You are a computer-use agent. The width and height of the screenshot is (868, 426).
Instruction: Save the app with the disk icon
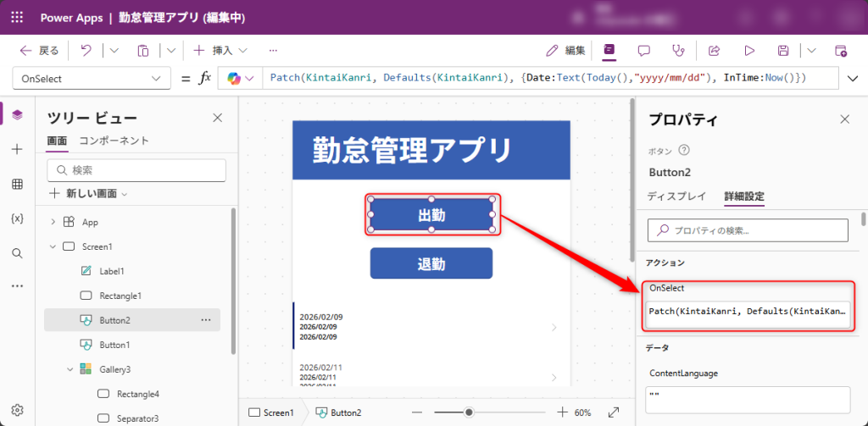(x=783, y=51)
